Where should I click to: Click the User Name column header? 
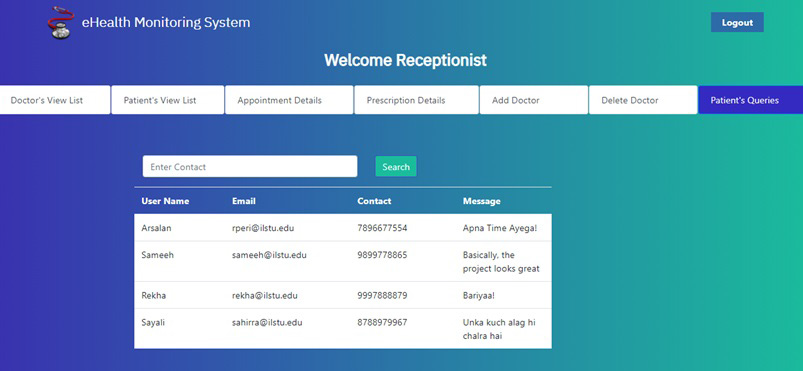tap(165, 201)
